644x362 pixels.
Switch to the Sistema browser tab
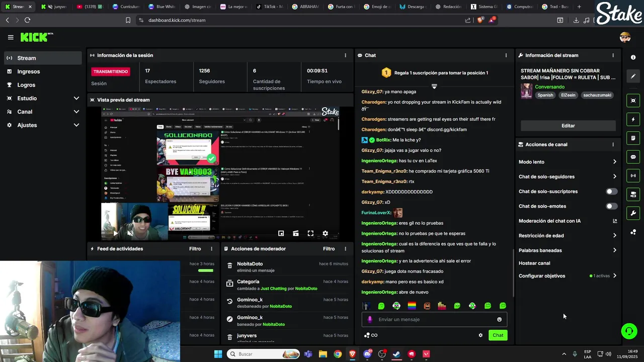coord(484,7)
